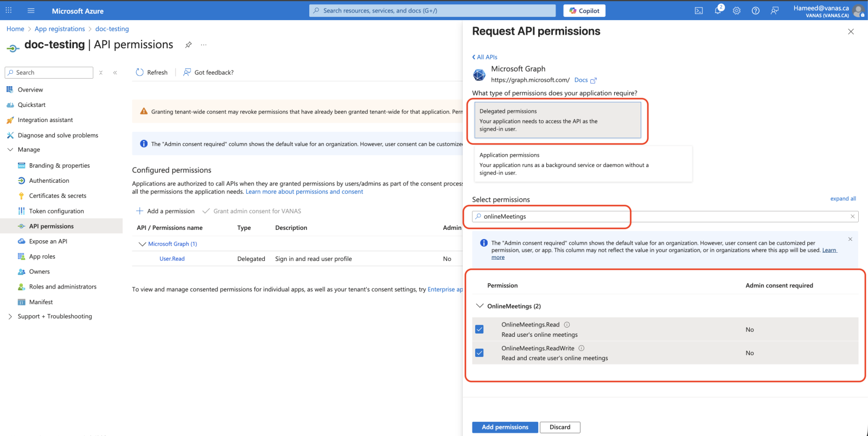Select Delegated permissions option
This screenshot has height=436, width=868.
[558, 120]
